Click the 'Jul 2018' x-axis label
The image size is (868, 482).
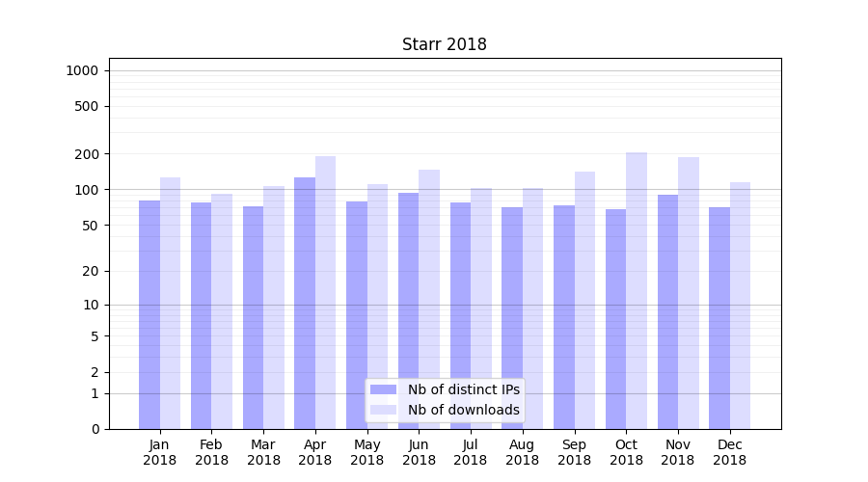471,452
